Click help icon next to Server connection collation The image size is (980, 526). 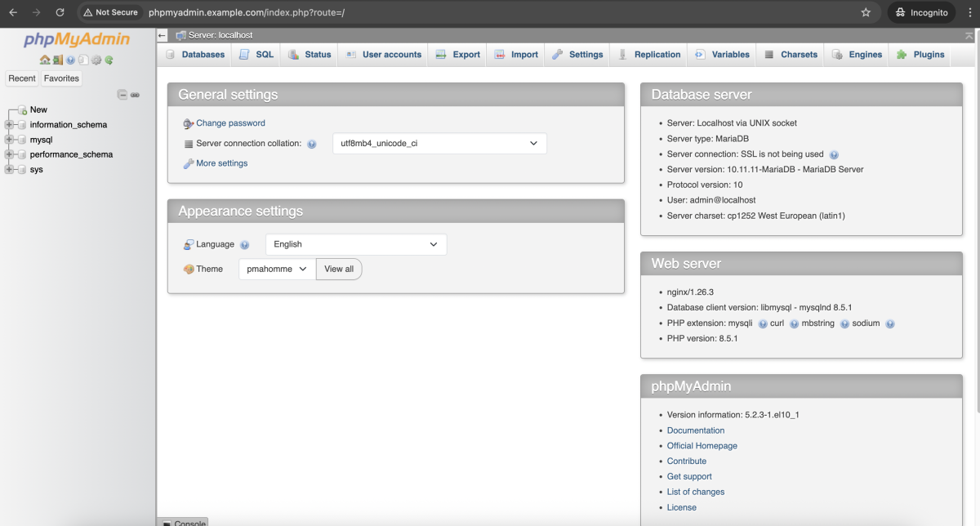click(x=312, y=144)
